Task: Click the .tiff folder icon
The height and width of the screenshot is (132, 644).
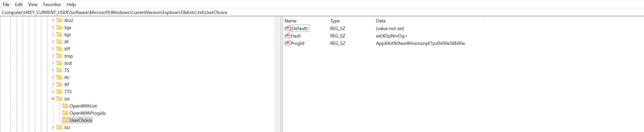Action: pos(59,49)
